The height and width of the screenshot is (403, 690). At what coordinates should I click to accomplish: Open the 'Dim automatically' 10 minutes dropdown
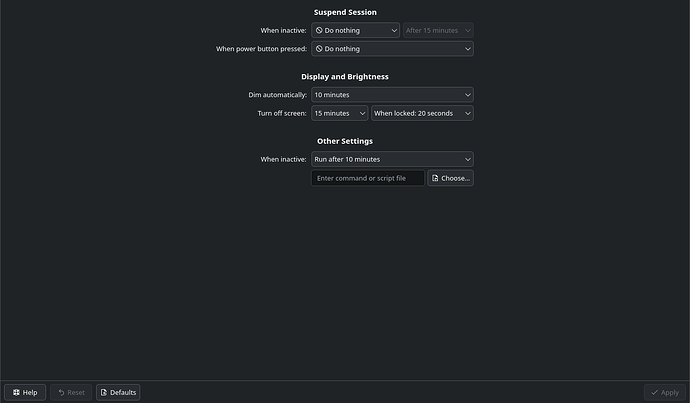coord(392,95)
